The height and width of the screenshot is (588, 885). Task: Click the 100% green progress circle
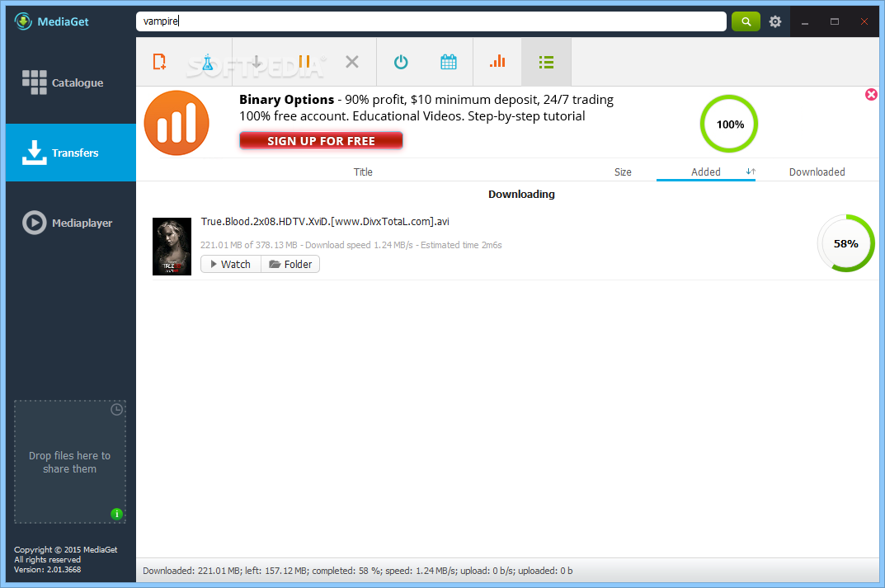pos(729,124)
